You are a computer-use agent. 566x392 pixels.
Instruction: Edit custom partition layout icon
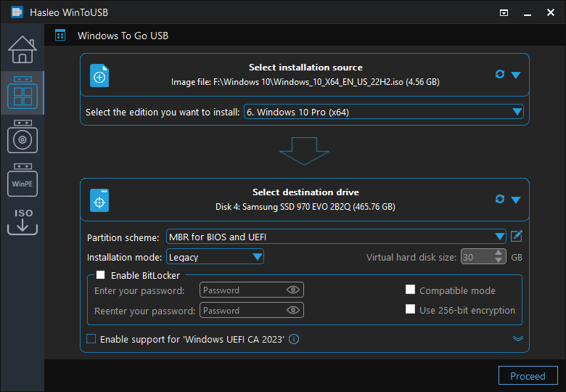517,236
